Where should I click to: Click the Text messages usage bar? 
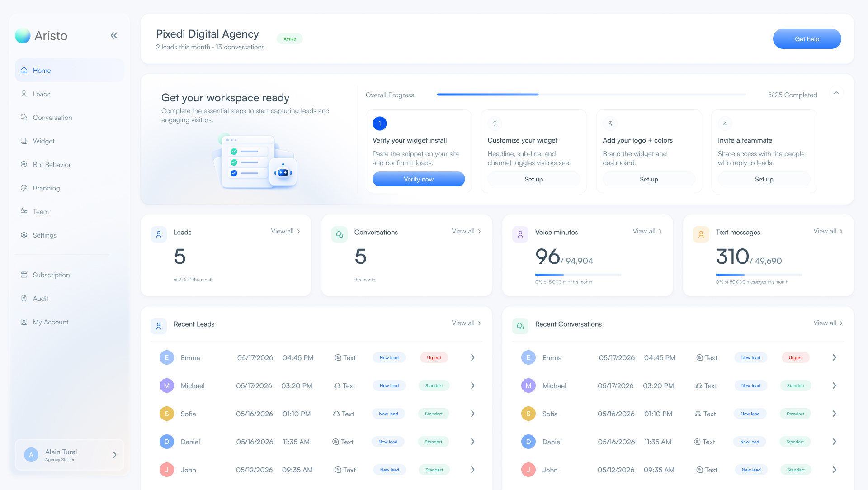tap(759, 275)
